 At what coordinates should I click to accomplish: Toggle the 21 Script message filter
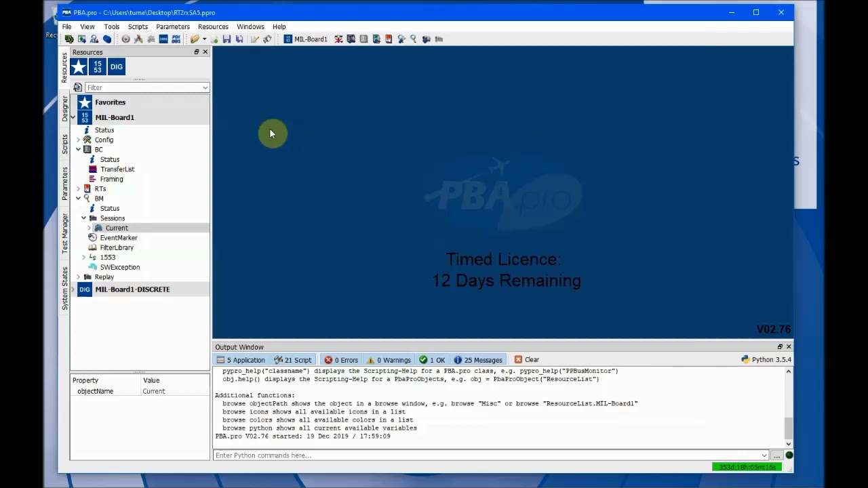(292, 360)
